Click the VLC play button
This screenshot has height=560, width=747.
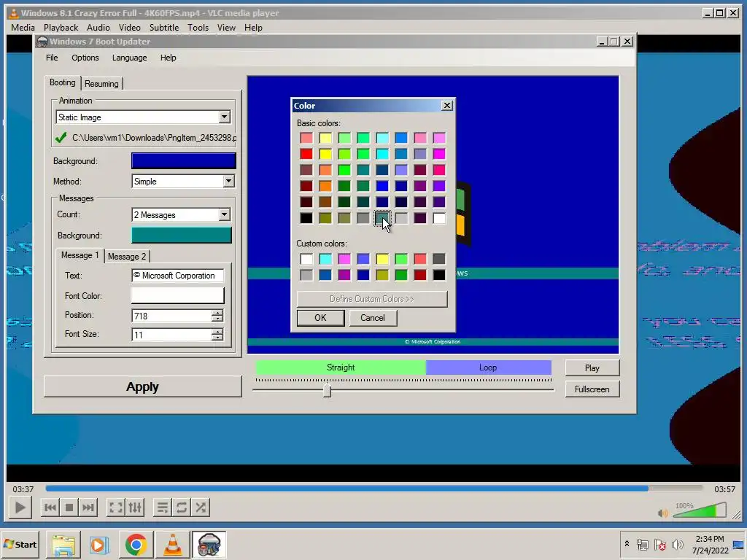point(20,507)
